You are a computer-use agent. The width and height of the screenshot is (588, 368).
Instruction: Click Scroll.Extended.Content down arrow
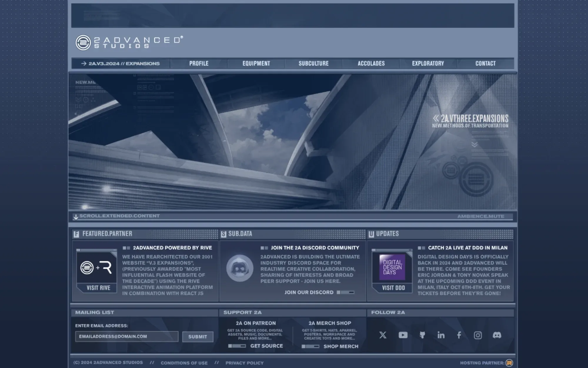click(76, 217)
